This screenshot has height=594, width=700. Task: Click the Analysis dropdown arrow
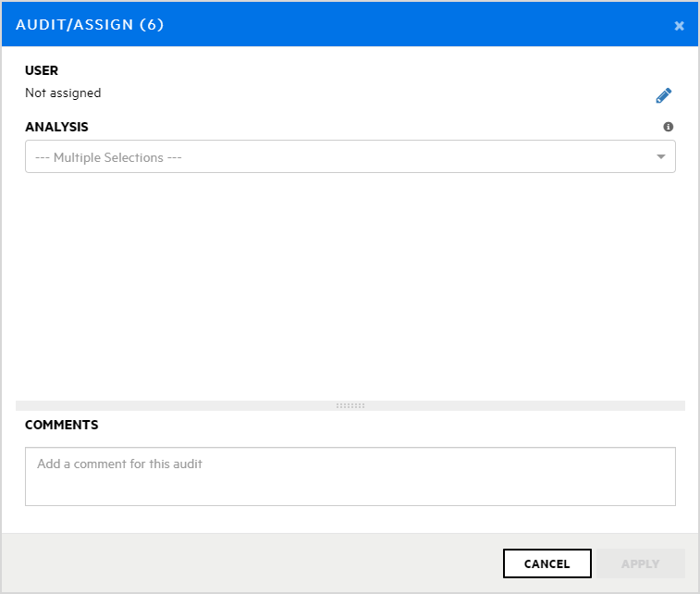click(661, 156)
